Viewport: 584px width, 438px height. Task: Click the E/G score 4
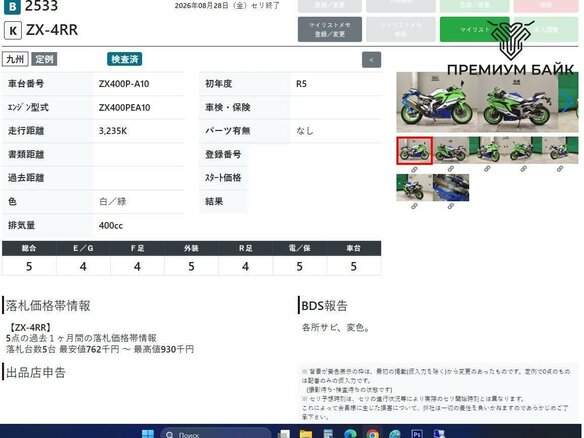(83, 266)
